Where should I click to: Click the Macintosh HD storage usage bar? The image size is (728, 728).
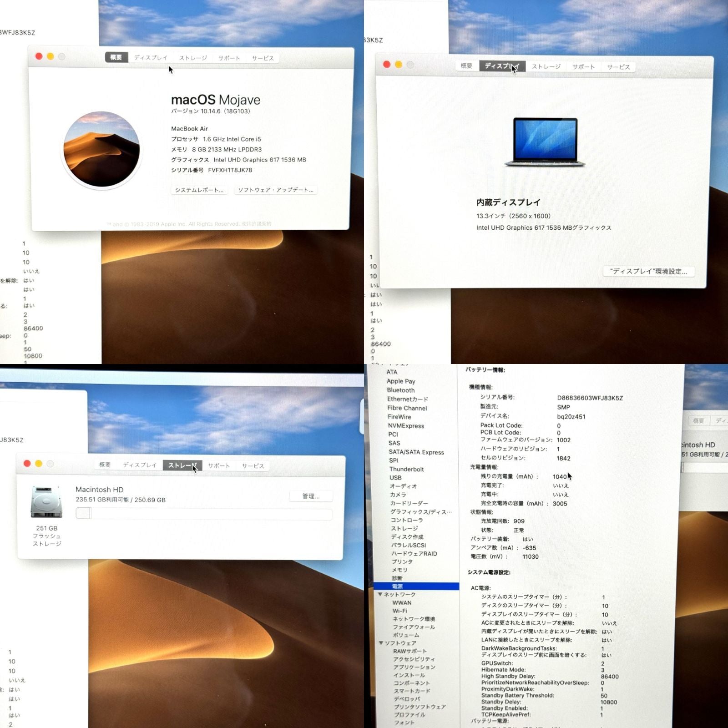click(x=204, y=514)
